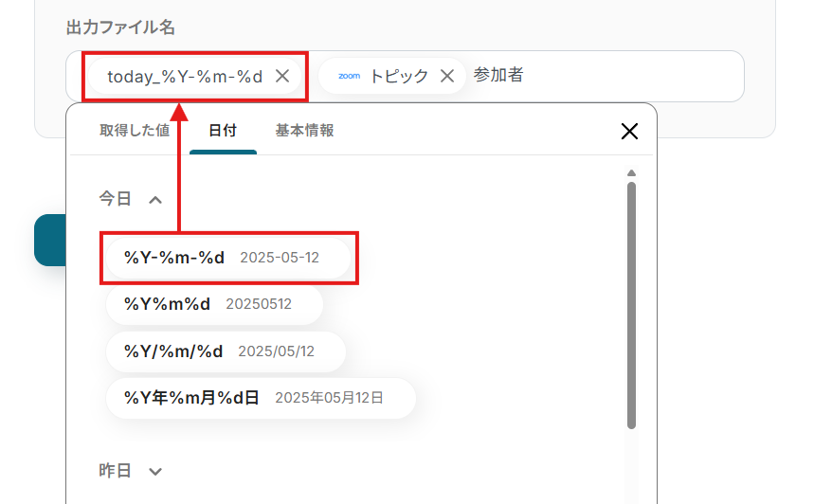Click the scrollbar up arrow
Image resolution: width=814 pixels, height=504 pixels.
(631, 173)
